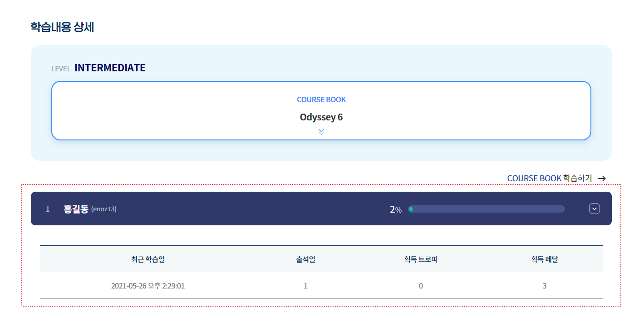The width and height of the screenshot is (644, 328).
Task: Click the 2% progress percentage text
Action: pyautogui.click(x=396, y=209)
